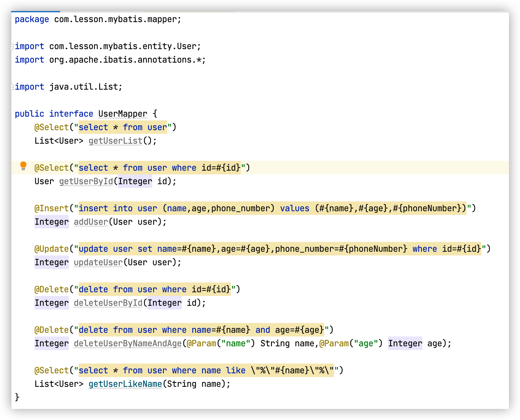
Task: Click User return type of getUserById
Action: [44, 181]
